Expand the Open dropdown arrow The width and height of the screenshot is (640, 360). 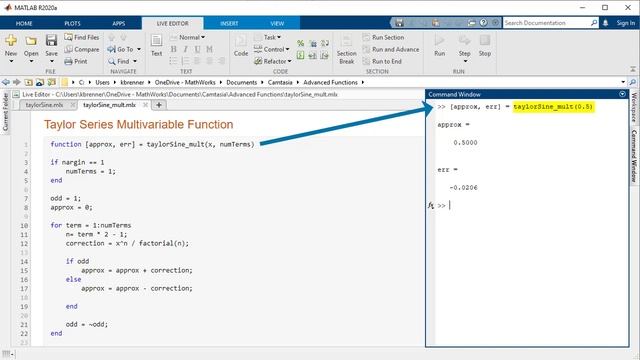(31, 61)
